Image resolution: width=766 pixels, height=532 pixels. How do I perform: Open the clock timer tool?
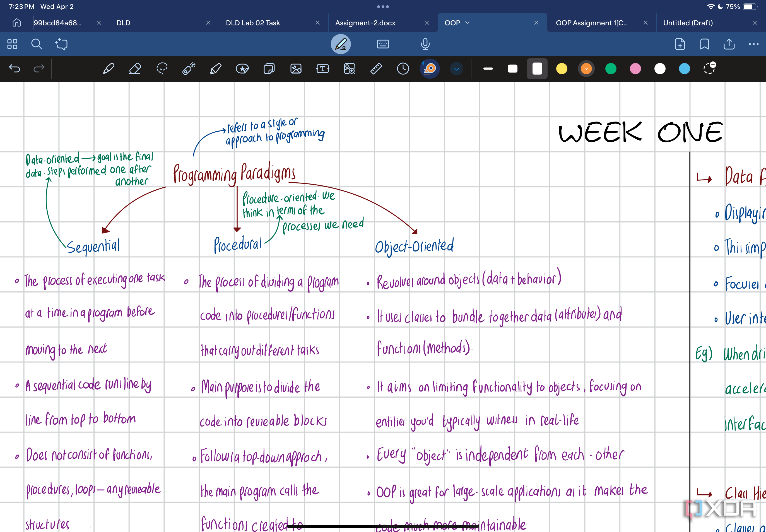(x=403, y=69)
